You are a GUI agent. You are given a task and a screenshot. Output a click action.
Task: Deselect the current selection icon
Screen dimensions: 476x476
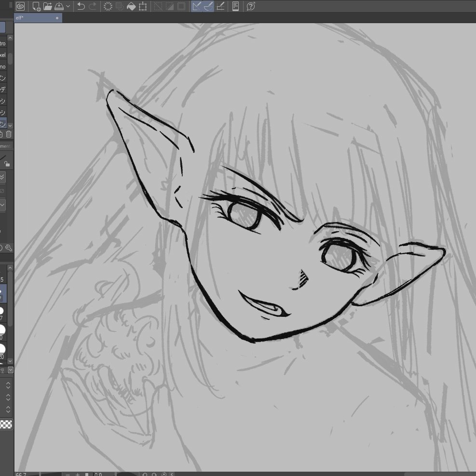pyautogui.click(x=158, y=6)
